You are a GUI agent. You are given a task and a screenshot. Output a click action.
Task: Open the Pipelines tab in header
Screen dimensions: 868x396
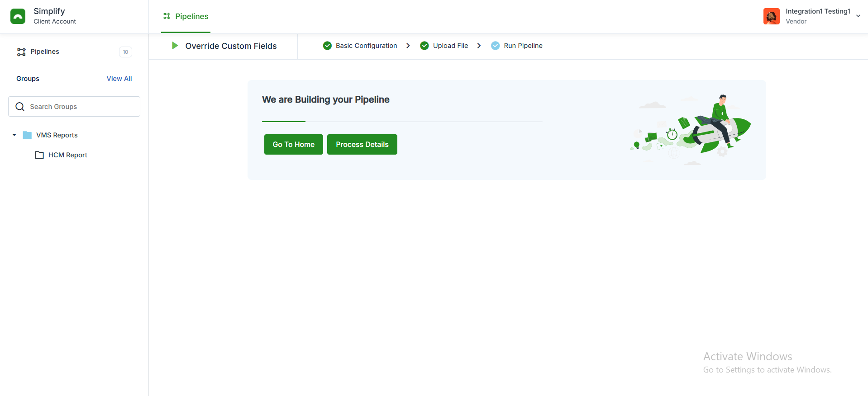coord(186,16)
